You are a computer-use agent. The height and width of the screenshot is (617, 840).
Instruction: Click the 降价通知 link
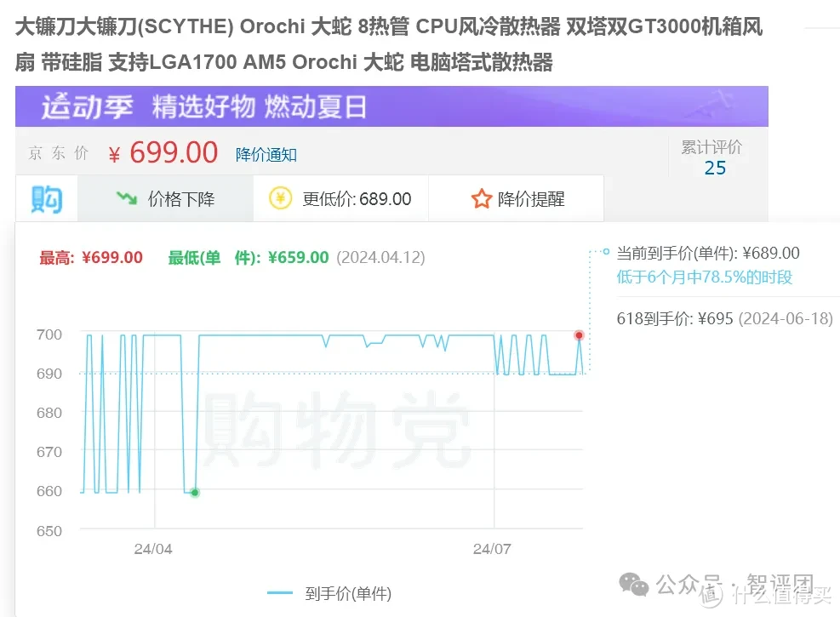point(266,155)
